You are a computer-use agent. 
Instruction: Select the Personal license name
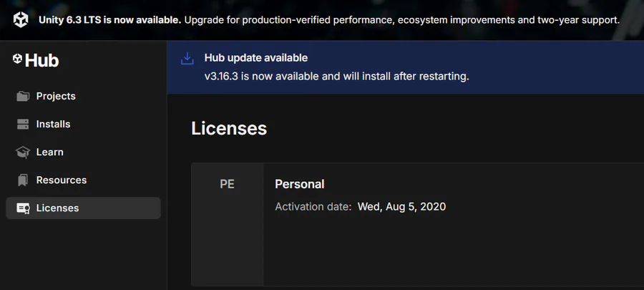[300, 184]
